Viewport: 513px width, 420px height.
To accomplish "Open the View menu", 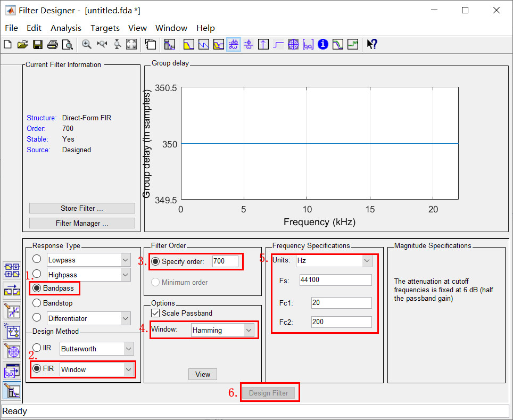I will pyautogui.click(x=137, y=28).
